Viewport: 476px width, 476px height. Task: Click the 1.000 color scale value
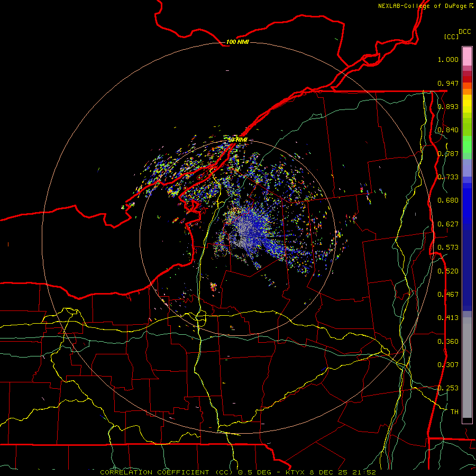pos(448,59)
